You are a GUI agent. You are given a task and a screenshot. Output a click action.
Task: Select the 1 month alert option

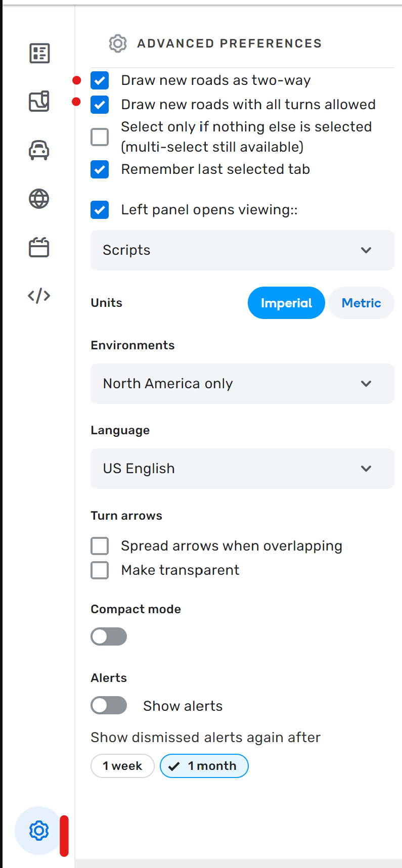pos(204,766)
